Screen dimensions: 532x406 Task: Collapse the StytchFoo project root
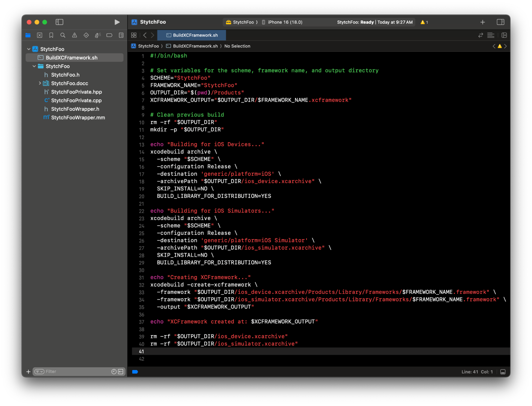29,49
